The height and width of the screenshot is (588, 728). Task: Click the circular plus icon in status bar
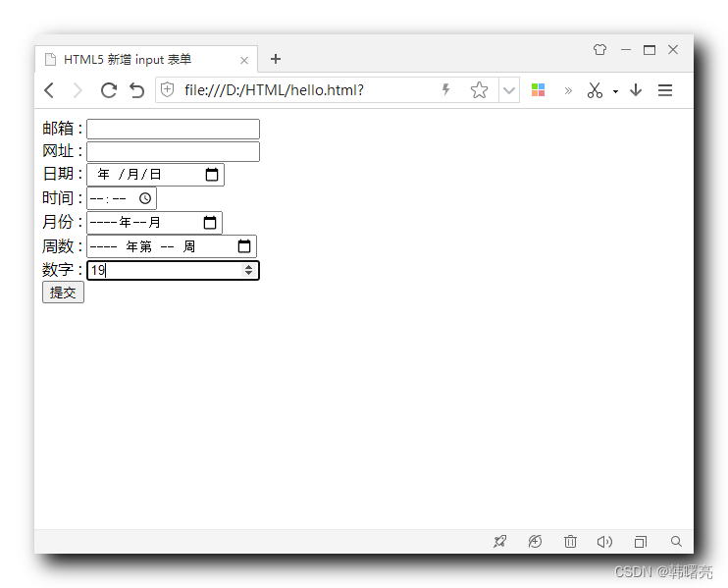(x=535, y=541)
